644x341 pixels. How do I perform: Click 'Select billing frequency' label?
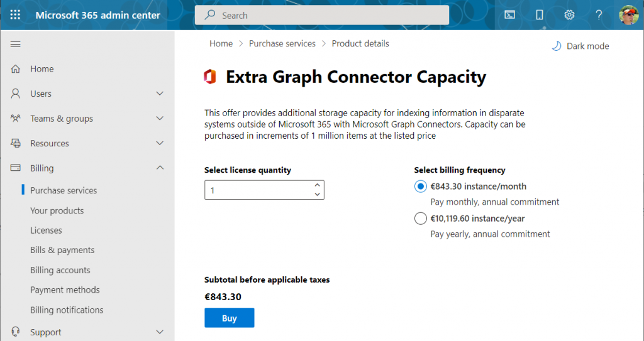coord(460,170)
